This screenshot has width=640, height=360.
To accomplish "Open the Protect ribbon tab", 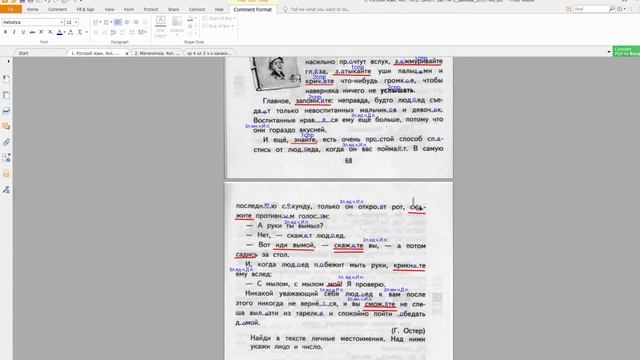I will pyautogui.click(x=151, y=9).
